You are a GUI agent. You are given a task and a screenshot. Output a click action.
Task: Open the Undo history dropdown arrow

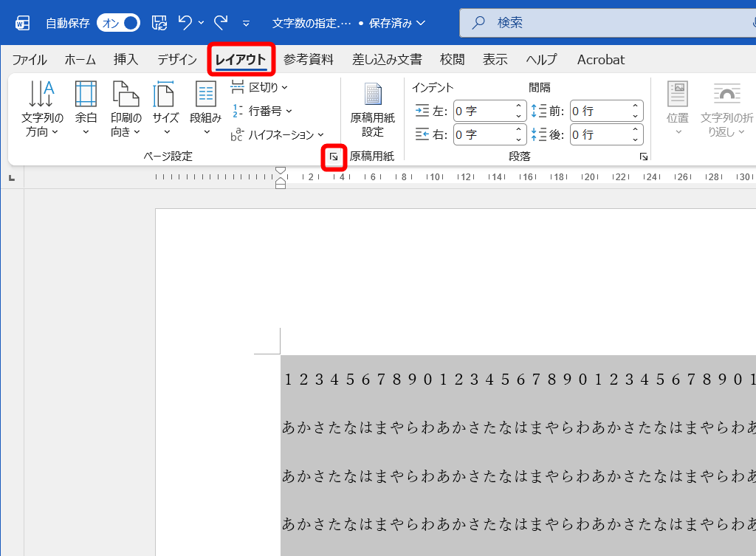tap(201, 23)
